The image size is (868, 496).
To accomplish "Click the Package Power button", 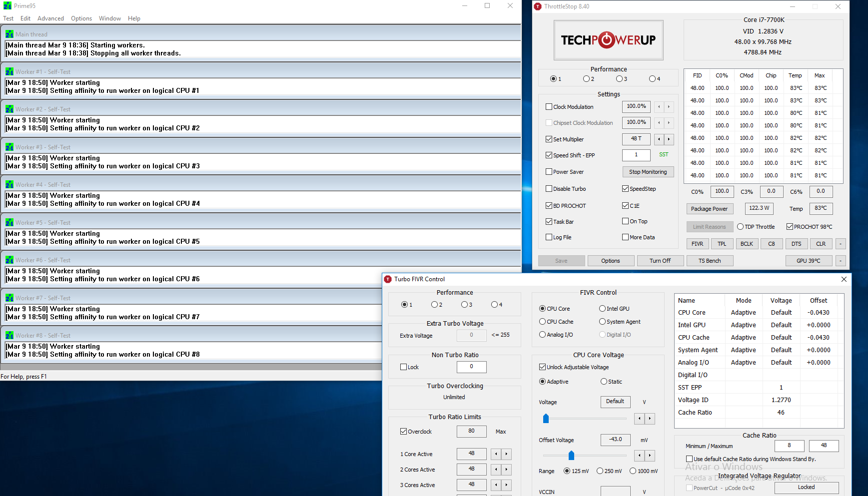I will click(710, 209).
